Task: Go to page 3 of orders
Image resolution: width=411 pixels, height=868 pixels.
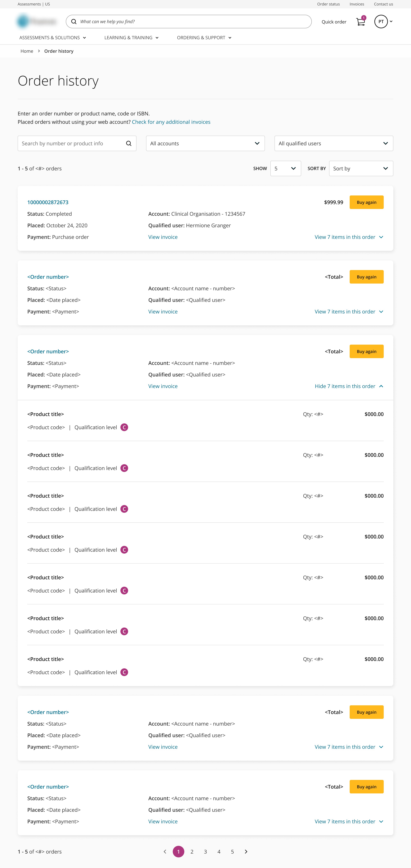Action: (x=205, y=851)
